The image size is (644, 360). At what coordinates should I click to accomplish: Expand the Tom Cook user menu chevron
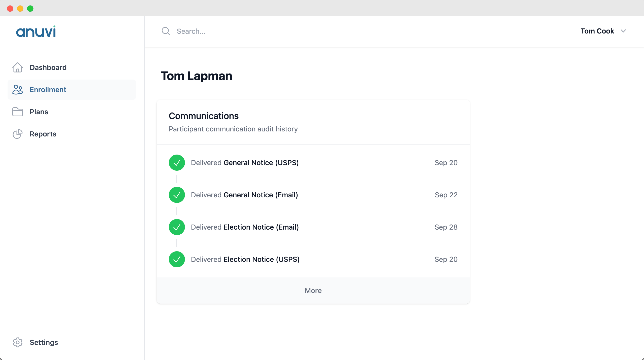pos(623,31)
